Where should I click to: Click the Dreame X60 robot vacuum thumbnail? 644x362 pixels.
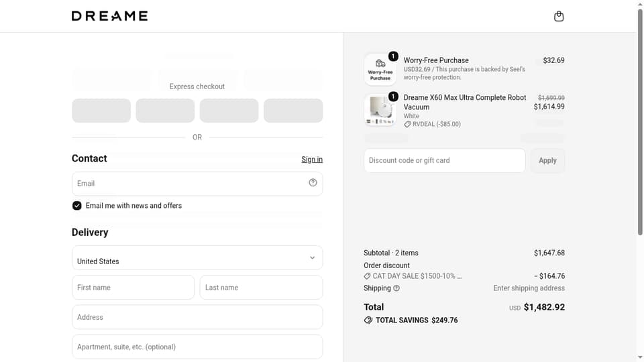(380, 109)
